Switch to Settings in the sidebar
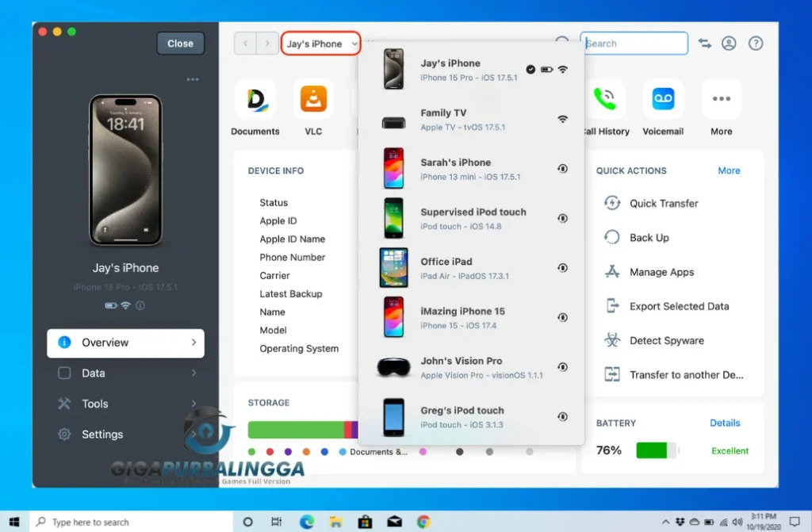 coord(100,434)
